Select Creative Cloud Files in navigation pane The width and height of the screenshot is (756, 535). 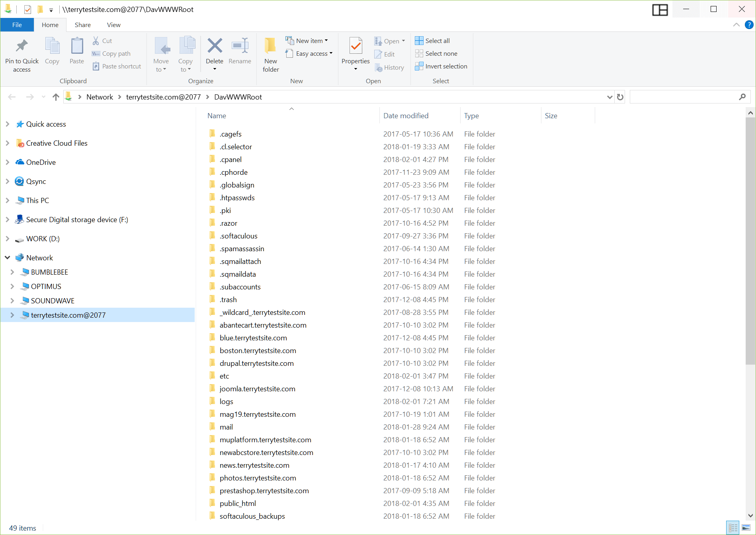click(57, 143)
